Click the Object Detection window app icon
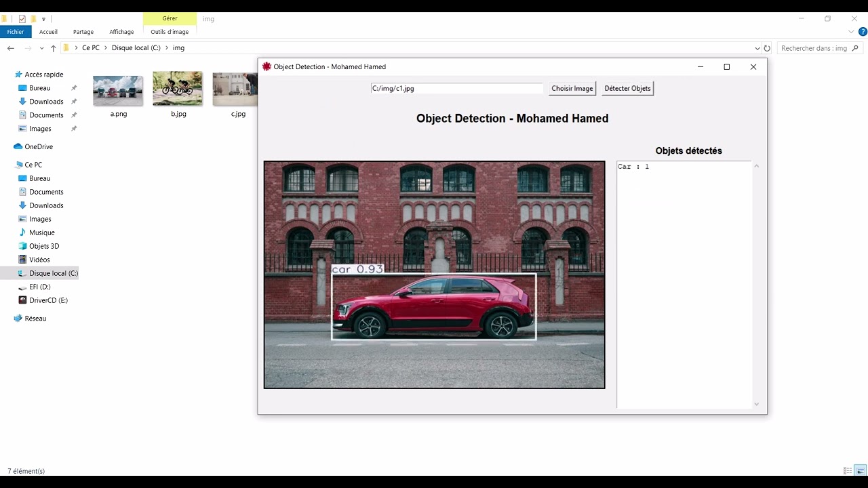The height and width of the screenshot is (488, 868). (x=267, y=66)
